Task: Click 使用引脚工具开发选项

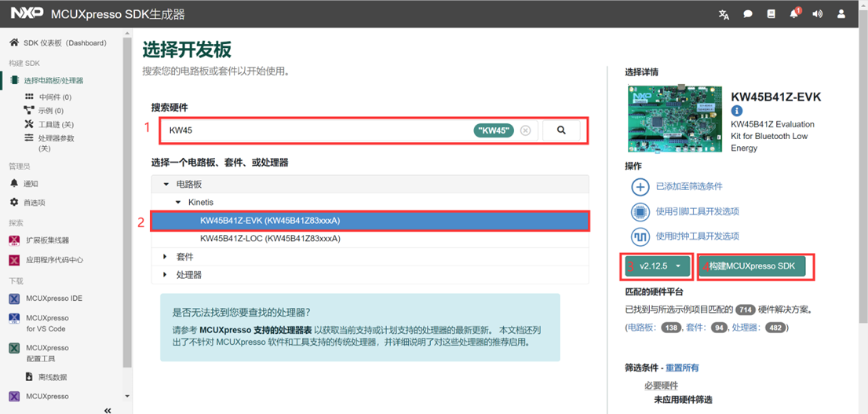Action: 698,211
